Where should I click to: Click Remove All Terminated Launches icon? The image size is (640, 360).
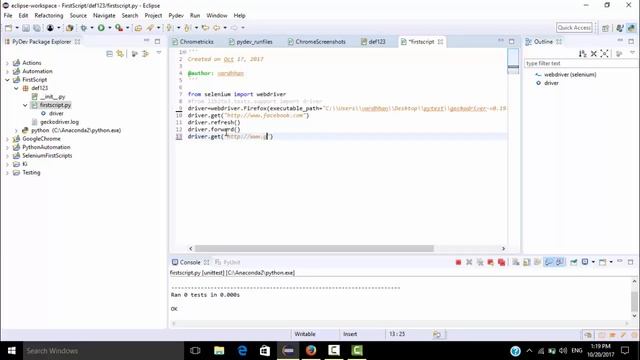[x=480, y=262]
